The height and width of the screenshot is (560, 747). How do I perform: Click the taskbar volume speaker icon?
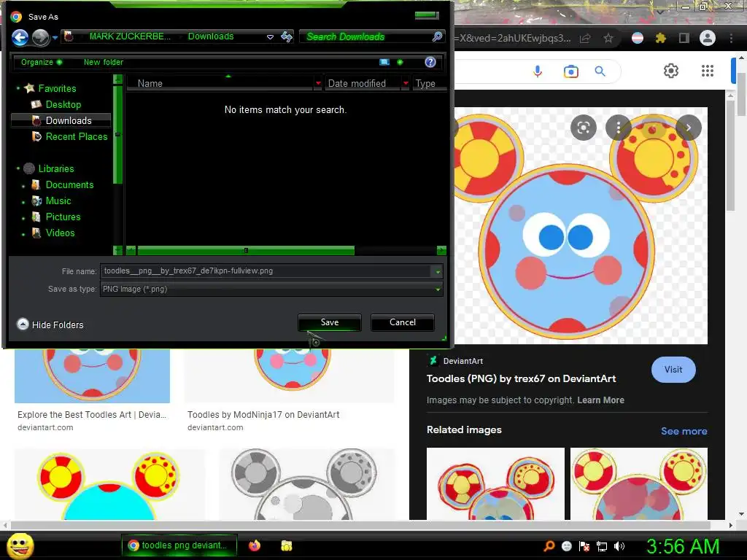tap(619, 546)
